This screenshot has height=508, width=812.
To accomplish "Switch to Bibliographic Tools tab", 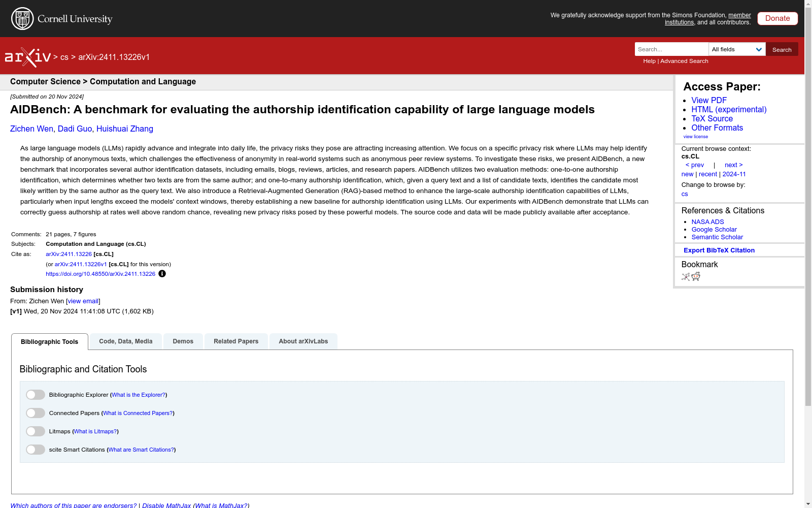I will (50, 342).
